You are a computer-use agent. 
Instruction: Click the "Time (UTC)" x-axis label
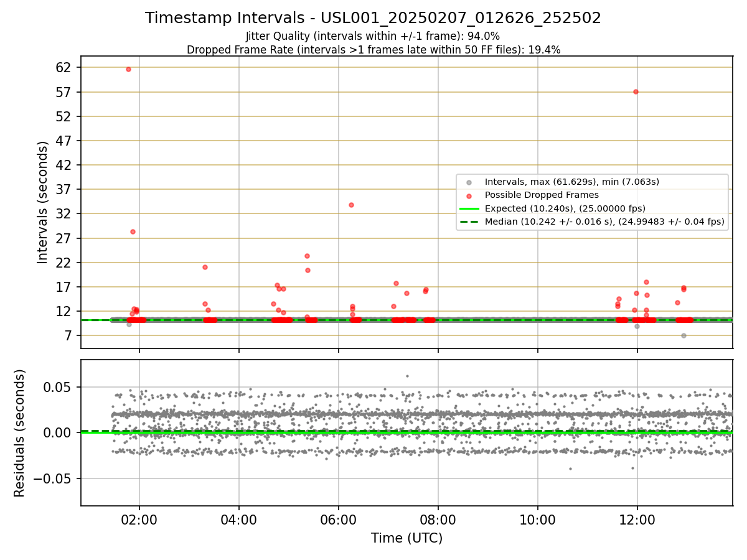[x=406, y=538]
